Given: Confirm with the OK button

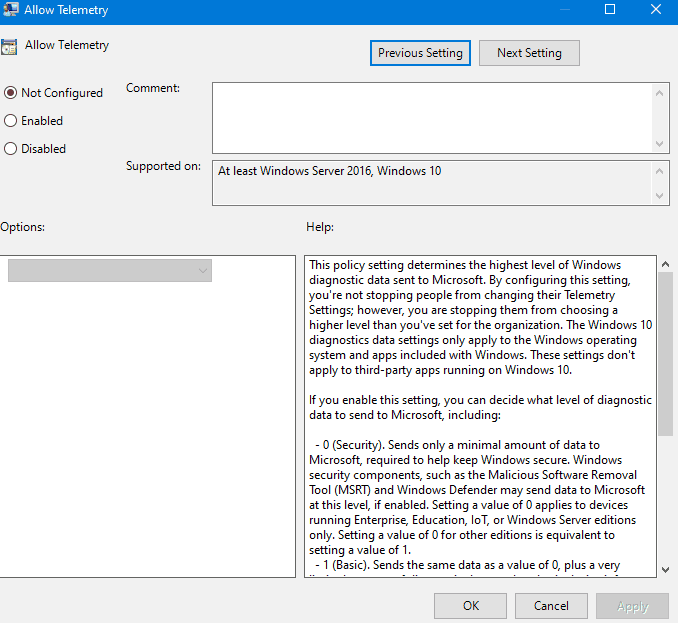Looking at the screenshot, I should point(470,606).
